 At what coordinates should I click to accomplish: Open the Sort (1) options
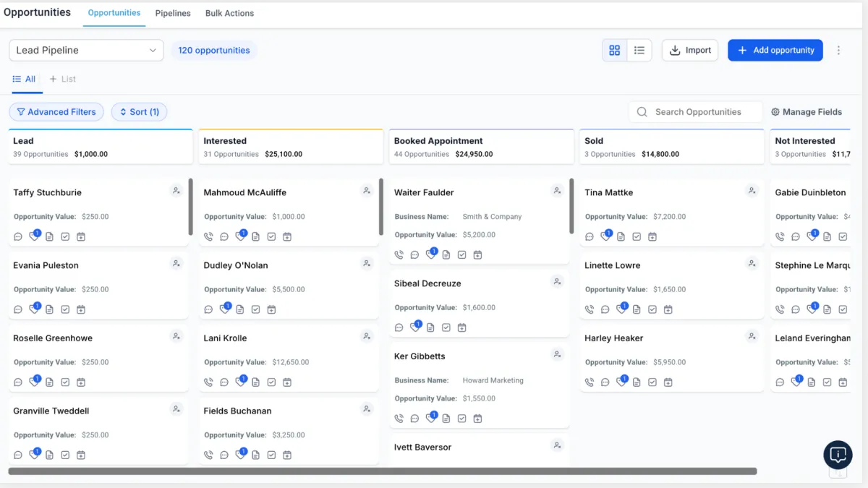tap(139, 112)
